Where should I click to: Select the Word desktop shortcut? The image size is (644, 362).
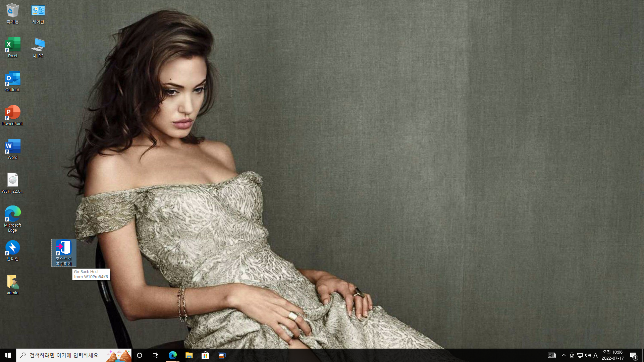coord(12,149)
